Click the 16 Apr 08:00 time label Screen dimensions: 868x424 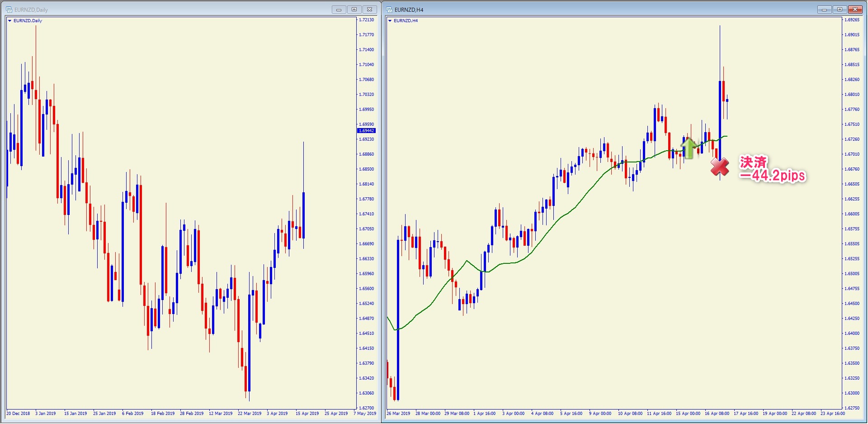pos(717,414)
